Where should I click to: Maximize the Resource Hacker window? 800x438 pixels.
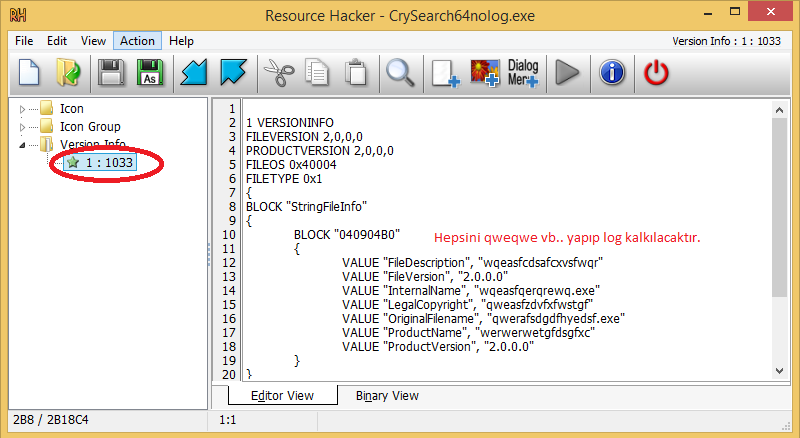(x=735, y=12)
